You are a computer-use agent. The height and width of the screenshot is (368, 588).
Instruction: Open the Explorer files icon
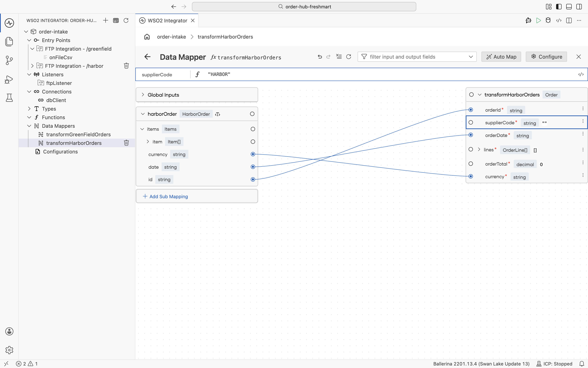[x=9, y=41]
